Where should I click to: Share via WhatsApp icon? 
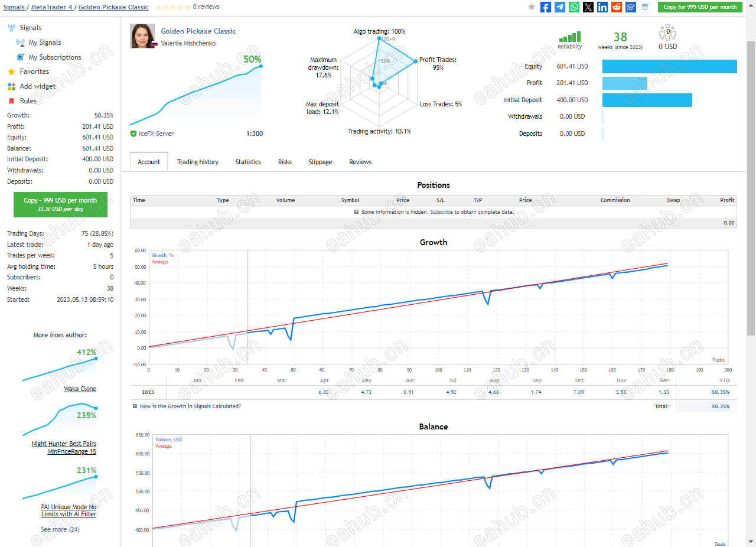click(574, 7)
